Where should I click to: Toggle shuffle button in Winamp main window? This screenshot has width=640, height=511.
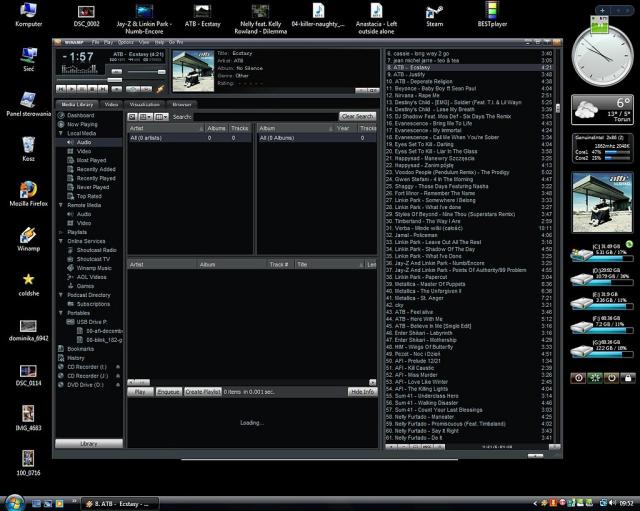click(133, 89)
